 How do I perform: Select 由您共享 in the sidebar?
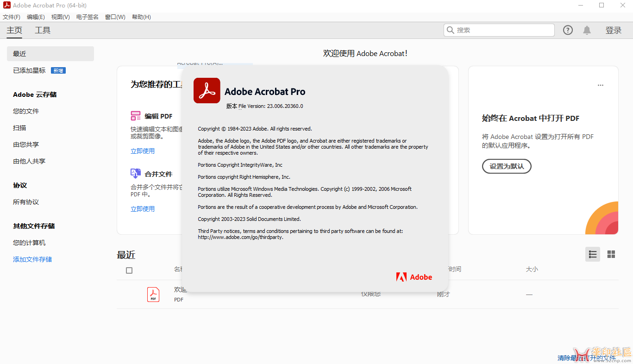[26, 144]
